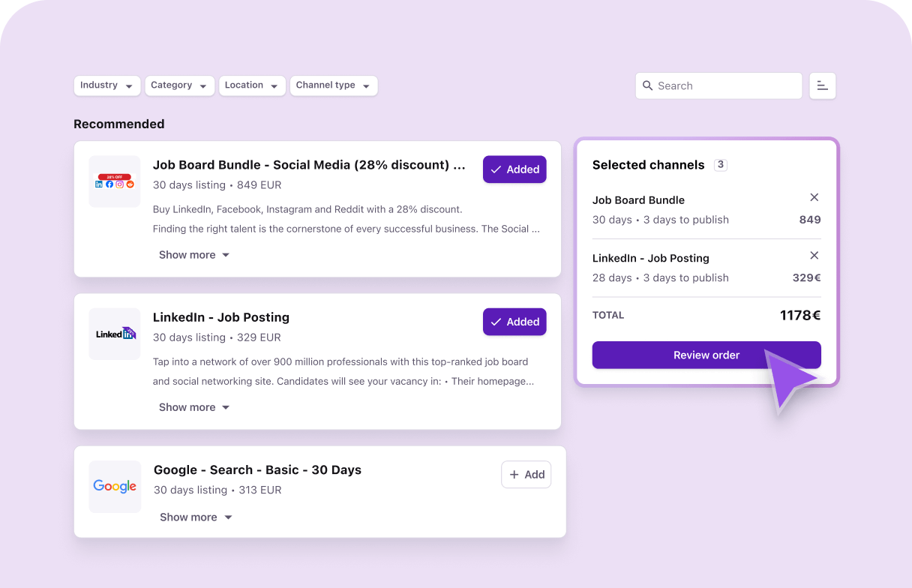Expand Show more on Google Search card
This screenshot has width=912, height=588.
(196, 517)
